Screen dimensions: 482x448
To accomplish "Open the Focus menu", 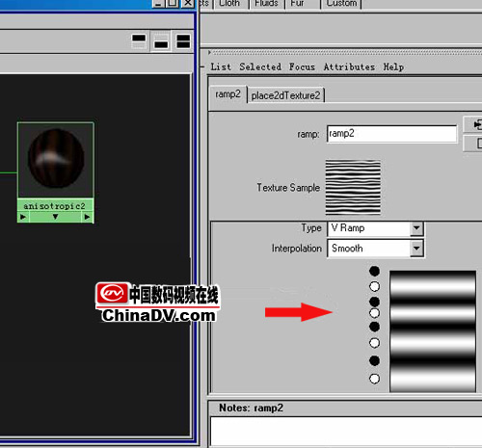I will click(x=302, y=66).
